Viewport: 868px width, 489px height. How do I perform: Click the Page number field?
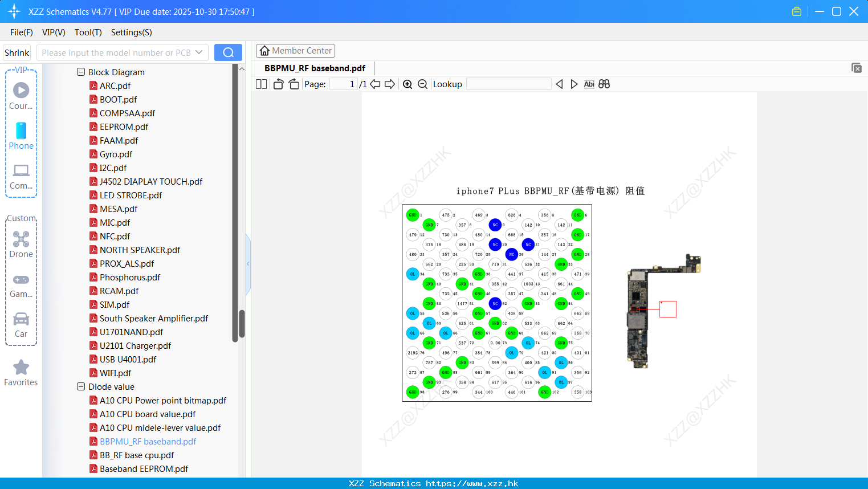343,84
